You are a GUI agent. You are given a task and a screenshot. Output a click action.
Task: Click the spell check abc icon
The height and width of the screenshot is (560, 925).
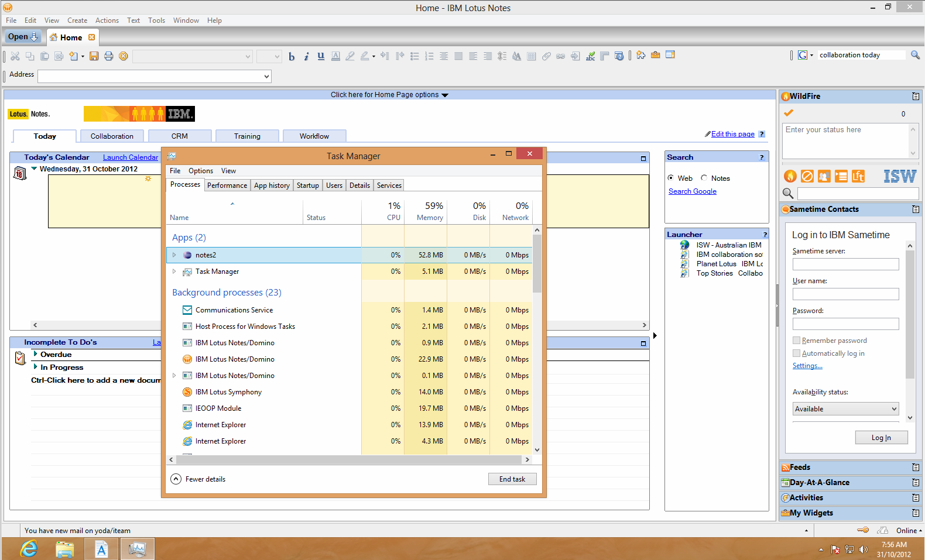(590, 56)
